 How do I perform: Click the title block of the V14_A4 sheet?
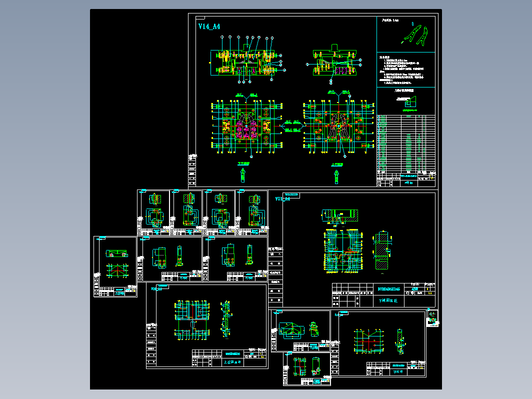(x=406, y=180)
